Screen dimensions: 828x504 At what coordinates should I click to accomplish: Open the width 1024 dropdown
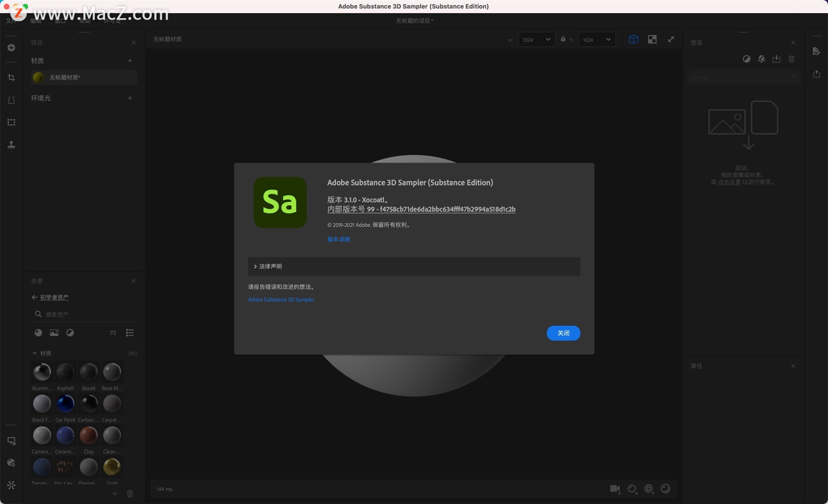(537, 40)
